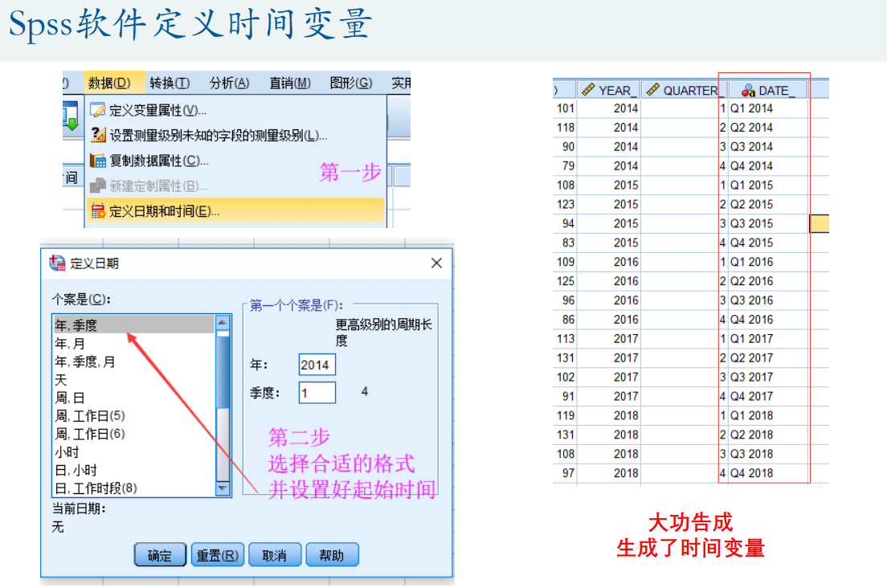Open the 图形(G) menu
This screenshot has width=887, height=588.
pyautogui.click(x=351, y=83)
